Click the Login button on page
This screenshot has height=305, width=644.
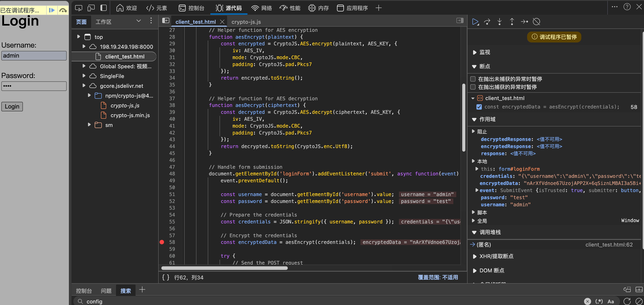pyautogui.click(x=12, y=106)
